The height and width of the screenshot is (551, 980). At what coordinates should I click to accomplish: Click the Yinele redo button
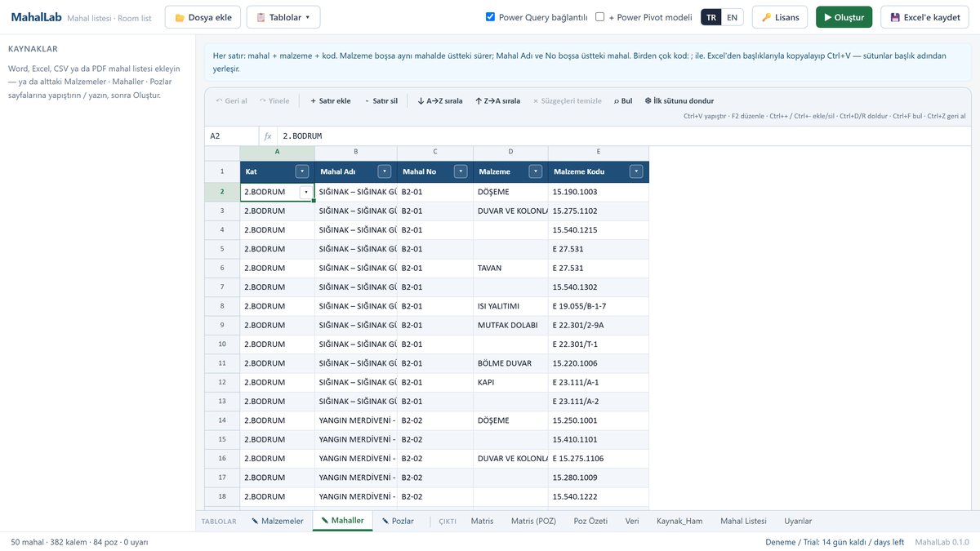pos(274,101)
